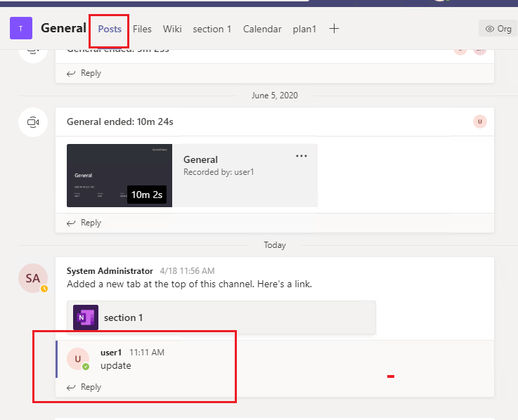
Task: Switch to the Calendar tab
Action: [262, 29]
